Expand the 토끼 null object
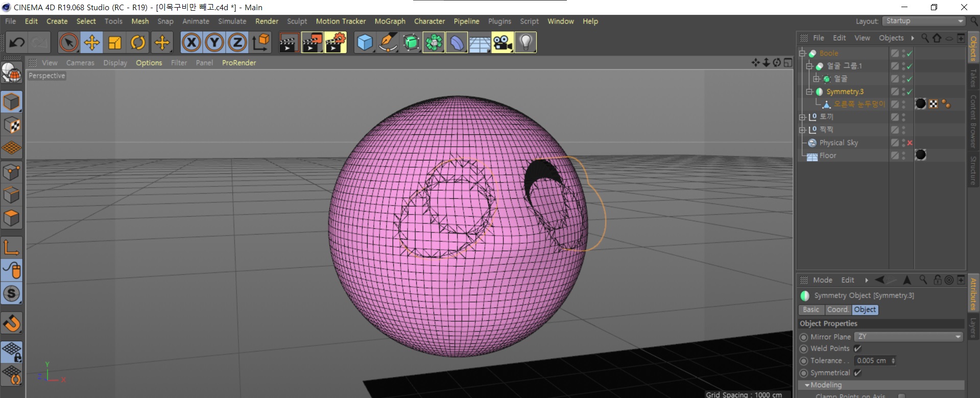Screen dimensions: 980x398 (x=802, y=117)
